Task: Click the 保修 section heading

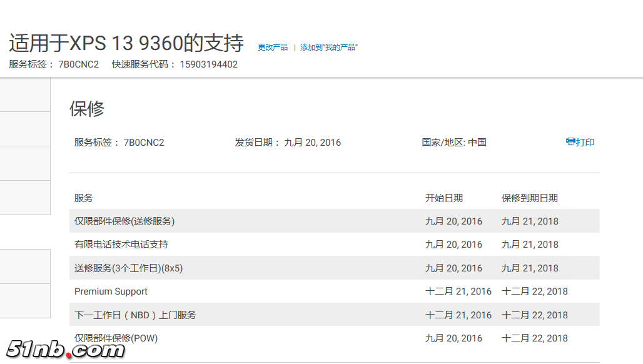Action: tap(87, 109)
